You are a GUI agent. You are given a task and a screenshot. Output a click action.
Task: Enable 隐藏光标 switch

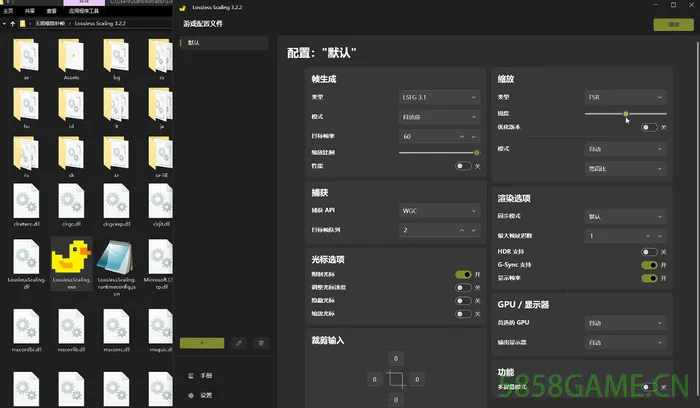(x=463, y=300)
